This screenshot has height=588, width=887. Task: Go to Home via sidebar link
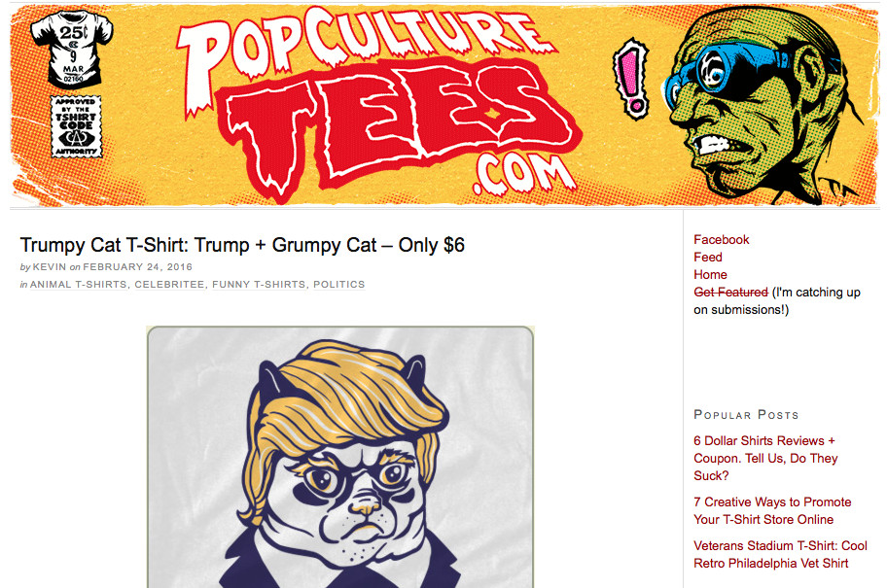pos(711,275)
